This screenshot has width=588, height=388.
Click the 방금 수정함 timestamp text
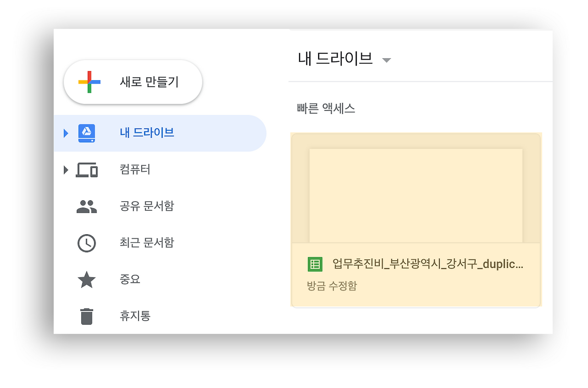[x=331, y=286]
